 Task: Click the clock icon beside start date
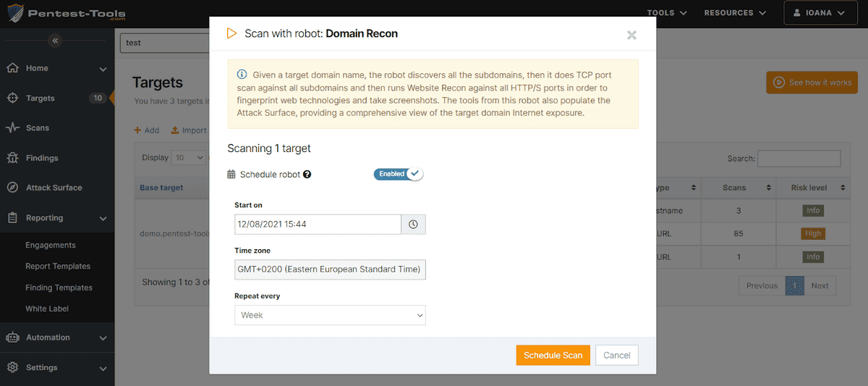click(x=413, y=225)
